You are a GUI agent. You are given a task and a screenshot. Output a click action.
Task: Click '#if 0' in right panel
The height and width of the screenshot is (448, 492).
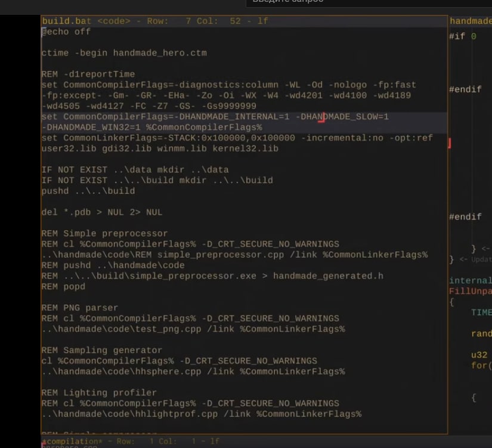pyautogui.click(x=463, y=36)
